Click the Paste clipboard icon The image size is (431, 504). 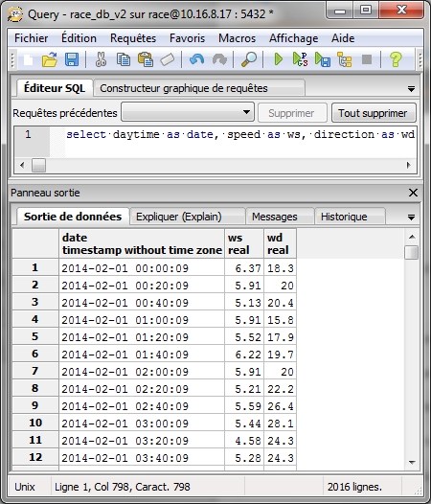146,59
